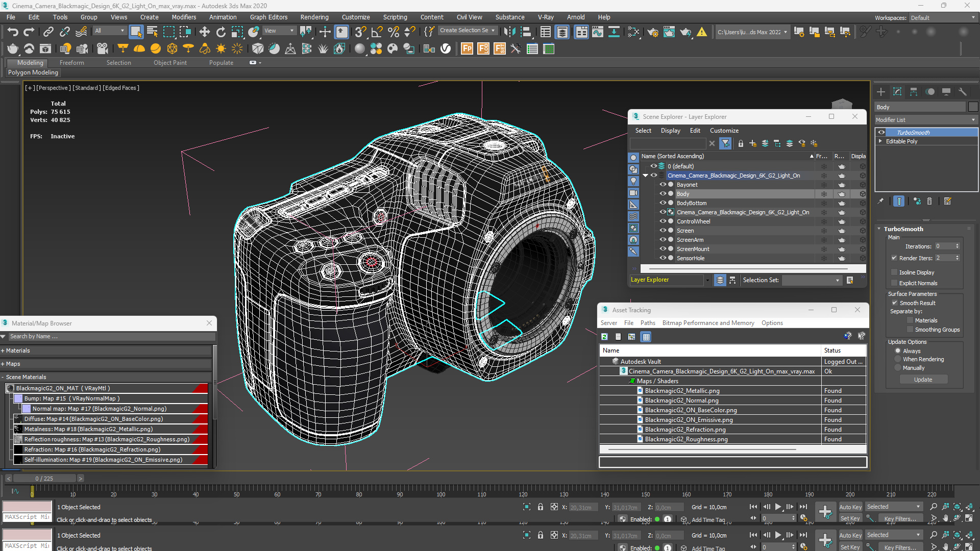Toggle visibility eye of Screen object
The image size is (980, 551).
point(663,231)
